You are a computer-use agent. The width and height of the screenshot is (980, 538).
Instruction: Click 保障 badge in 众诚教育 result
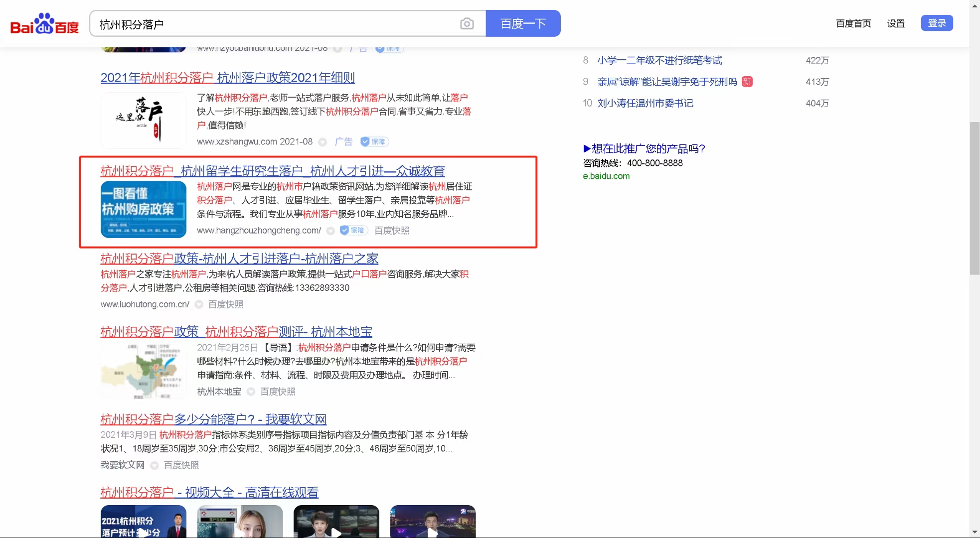click(x=353, y=230)
